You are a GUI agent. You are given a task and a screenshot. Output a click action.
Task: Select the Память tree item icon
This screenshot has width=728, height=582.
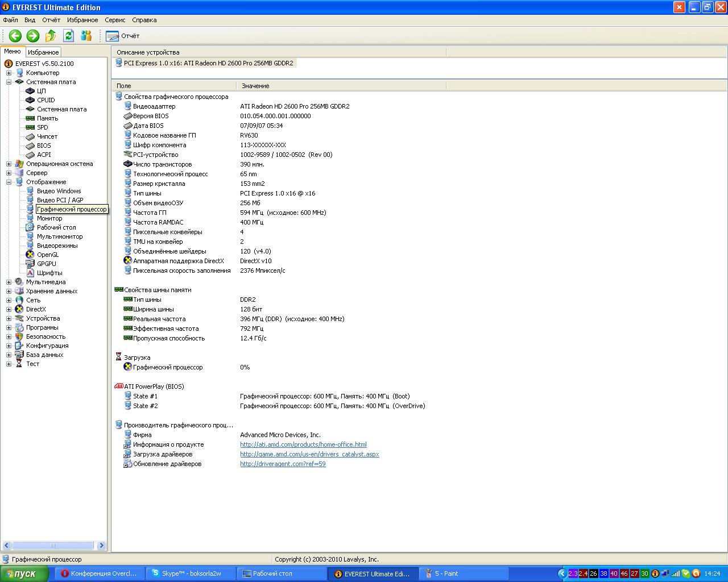tap(30, 118)
